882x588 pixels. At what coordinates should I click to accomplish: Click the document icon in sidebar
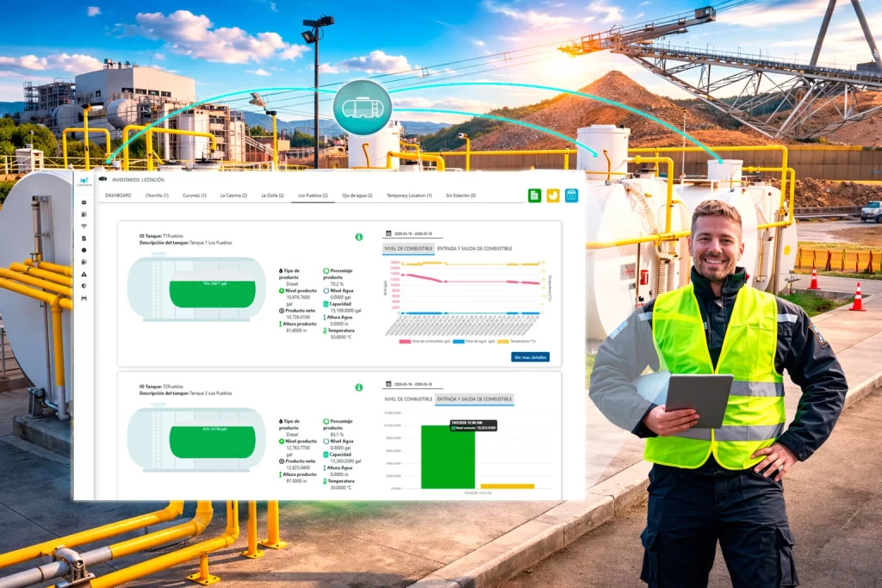[84, 238]
